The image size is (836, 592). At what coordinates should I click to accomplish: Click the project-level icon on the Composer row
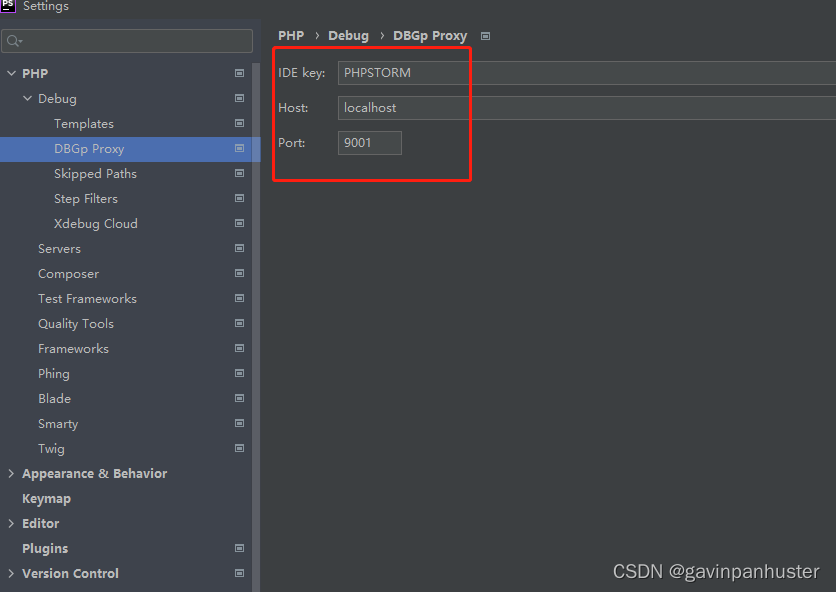[x=239, y=273]
